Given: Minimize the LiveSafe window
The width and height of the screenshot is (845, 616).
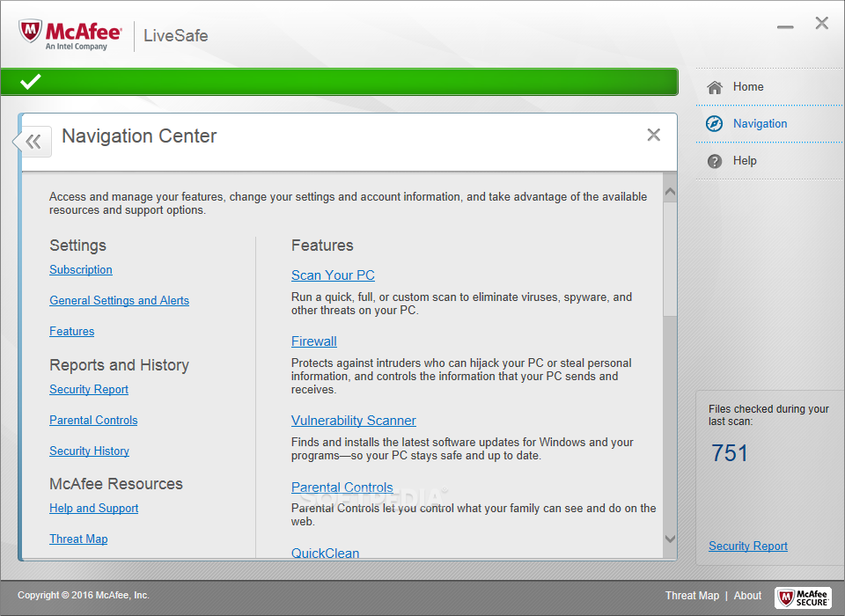Looking at the screenshot, I should (785, 27).
